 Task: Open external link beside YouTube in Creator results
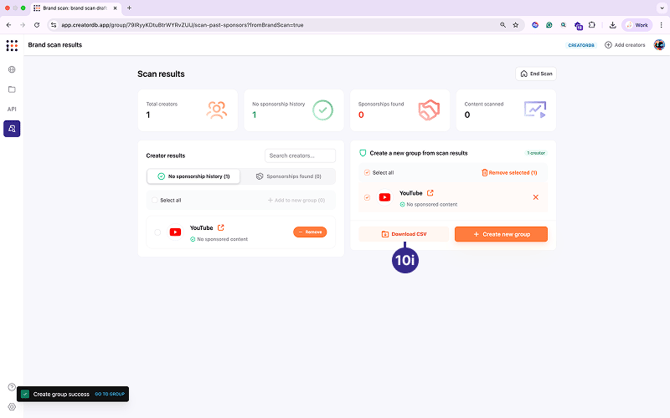pos(221,228)
